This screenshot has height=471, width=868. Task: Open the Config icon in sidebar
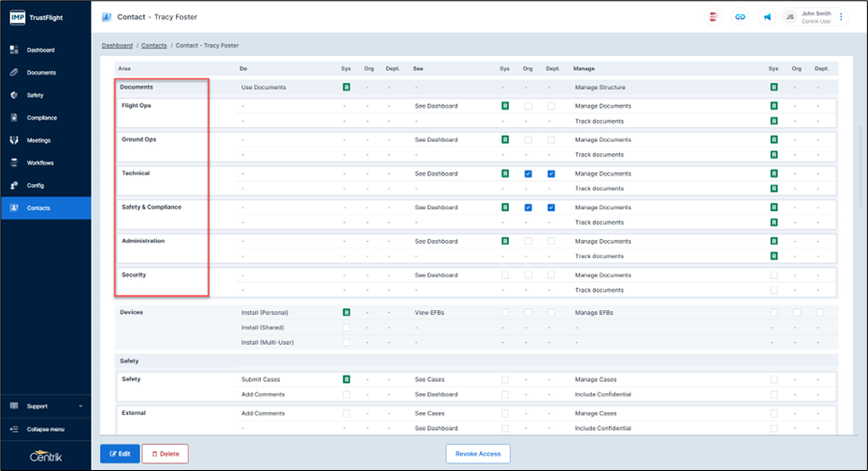pyautogui.click(x=14, y=186)
